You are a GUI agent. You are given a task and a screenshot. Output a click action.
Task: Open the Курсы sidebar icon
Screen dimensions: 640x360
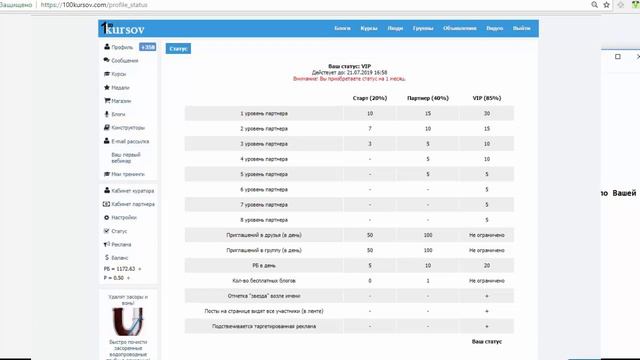107,74
